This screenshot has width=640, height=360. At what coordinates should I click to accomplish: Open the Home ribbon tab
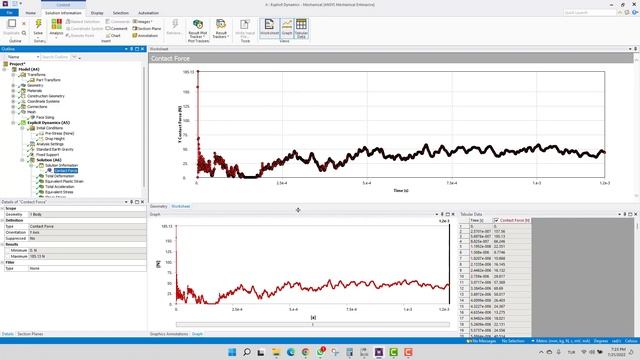(x=31, y=13)
